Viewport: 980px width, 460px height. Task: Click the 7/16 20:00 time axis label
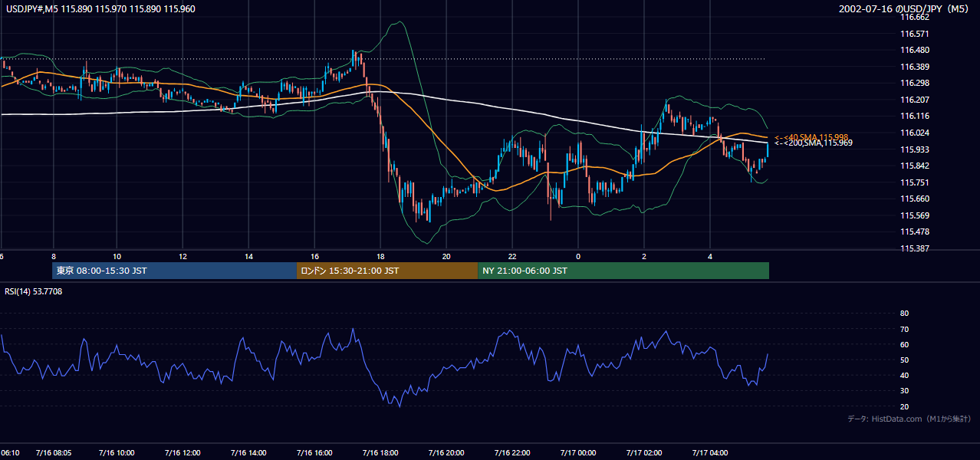pos(447,453)
